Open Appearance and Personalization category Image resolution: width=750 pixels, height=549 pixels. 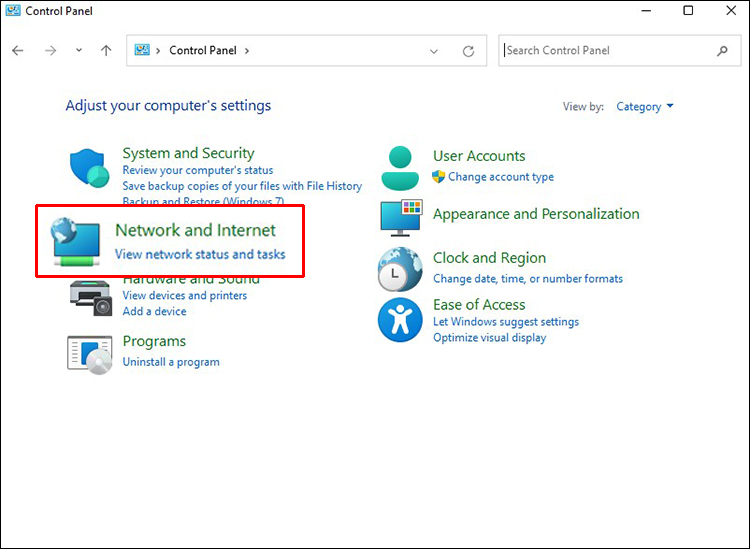(536, 214)
